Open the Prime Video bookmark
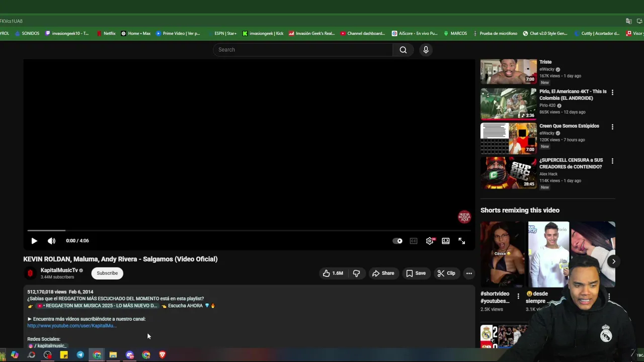The width and height of the screenshot is (644, 362). (178, 34)
